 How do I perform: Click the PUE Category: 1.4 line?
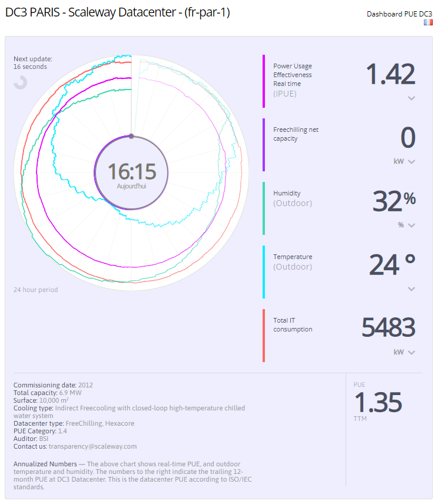point(40,431)
